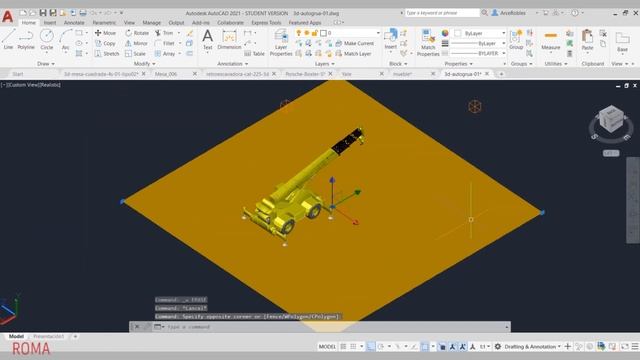Toggle grid display in status bar

pyautogui.click(x=343, y=347)
